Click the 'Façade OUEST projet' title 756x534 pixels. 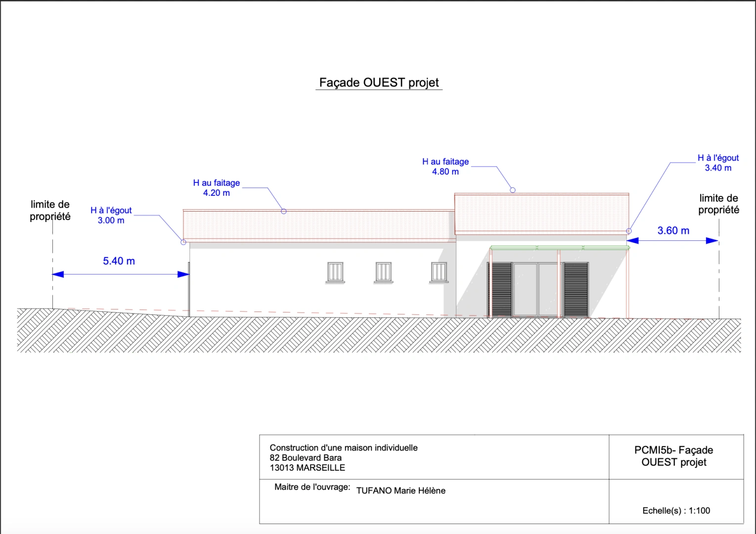tap(379, 83)
